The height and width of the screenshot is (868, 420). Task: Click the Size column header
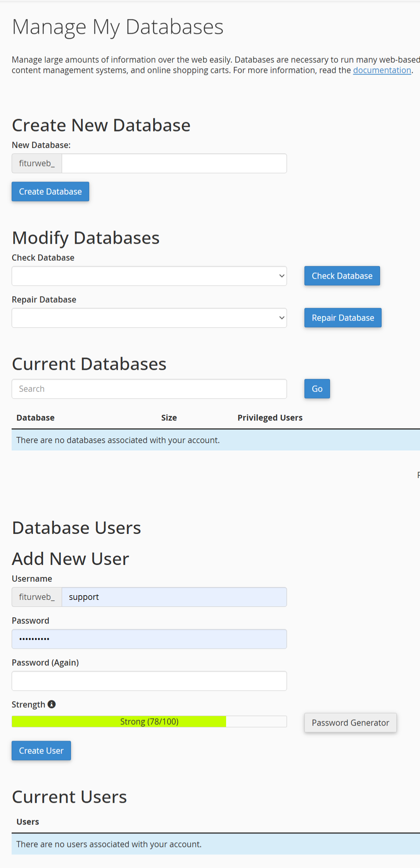pos(169,418)
